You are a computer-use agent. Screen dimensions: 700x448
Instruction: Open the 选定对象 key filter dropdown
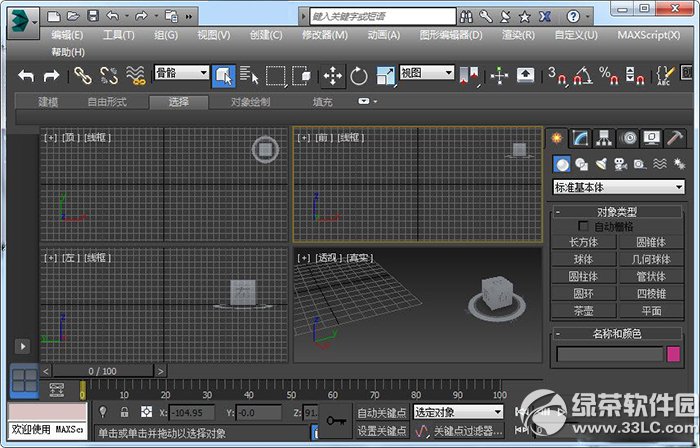click(x=458, y=412)
